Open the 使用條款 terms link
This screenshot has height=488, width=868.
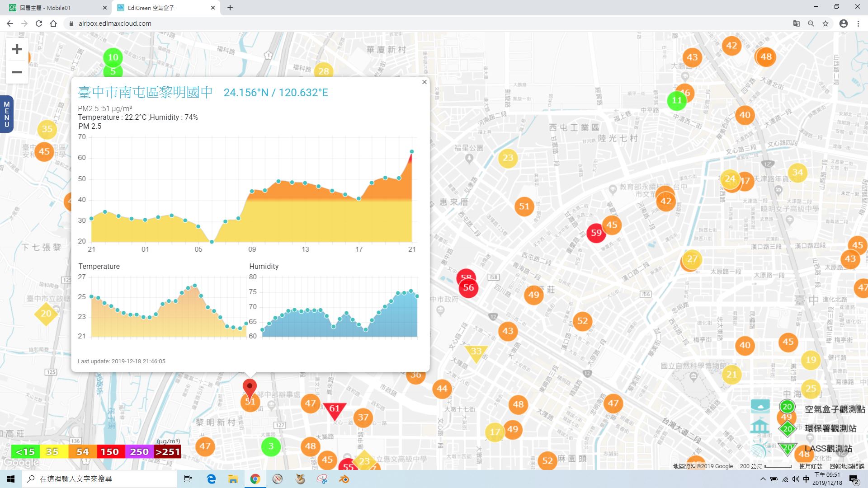[811, 466]
